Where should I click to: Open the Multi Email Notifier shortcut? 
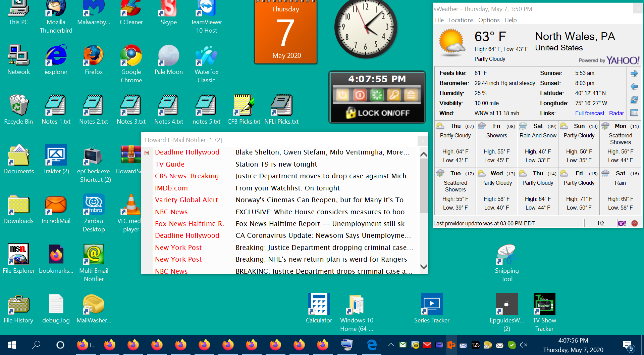pyautogui.click(x=94, y=263)
